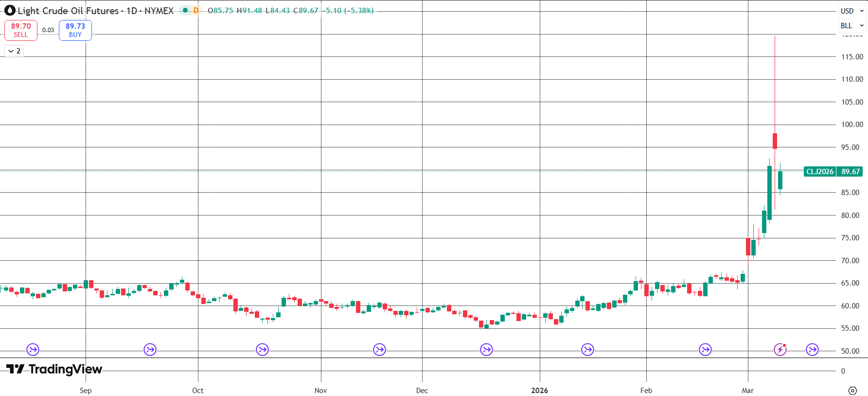Open chart settings gear icon
Viewport: 868px width, 396px height.
pyautogui.click(x=852, y=391)
